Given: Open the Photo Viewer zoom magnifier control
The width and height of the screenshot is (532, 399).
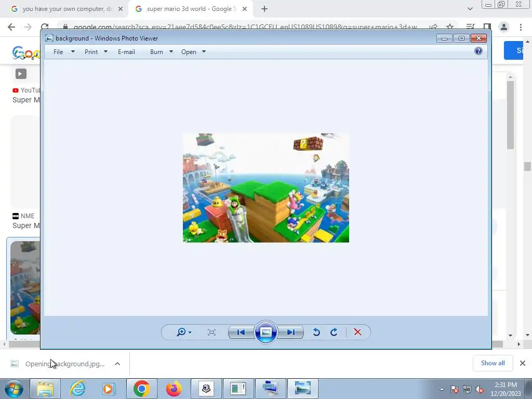Looking at the screenshot, I should 184,332.
